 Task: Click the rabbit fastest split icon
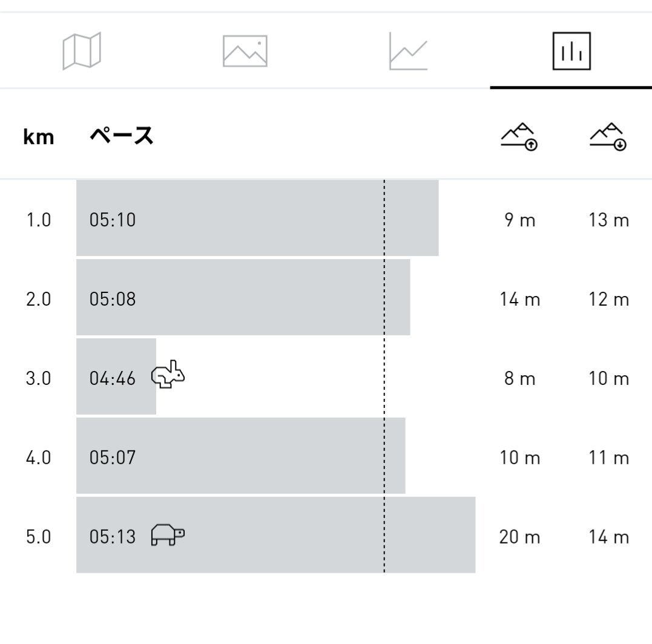click(x=168, y=374)
